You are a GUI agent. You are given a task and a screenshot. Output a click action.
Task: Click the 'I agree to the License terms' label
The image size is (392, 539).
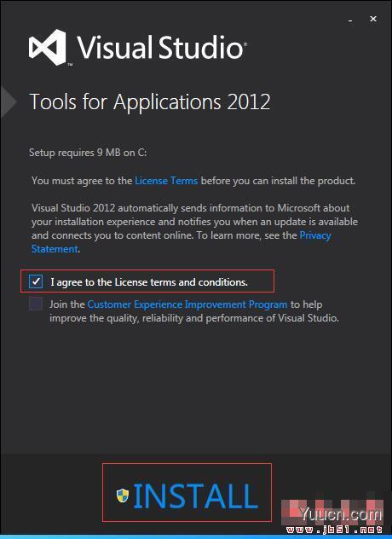pyautogui.click(x=149, y=282)
